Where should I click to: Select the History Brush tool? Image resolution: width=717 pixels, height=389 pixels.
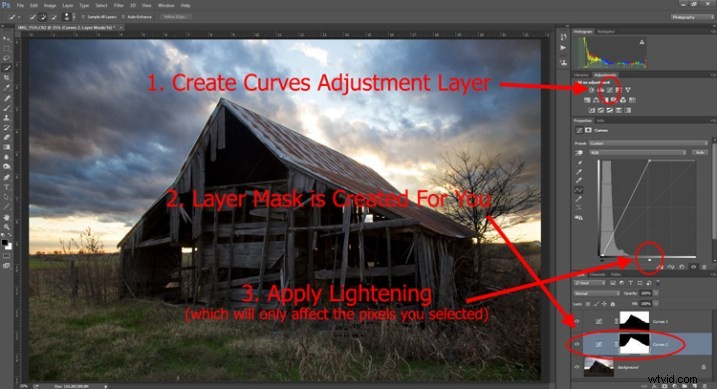pyautogui.click(x=6, y=128)
